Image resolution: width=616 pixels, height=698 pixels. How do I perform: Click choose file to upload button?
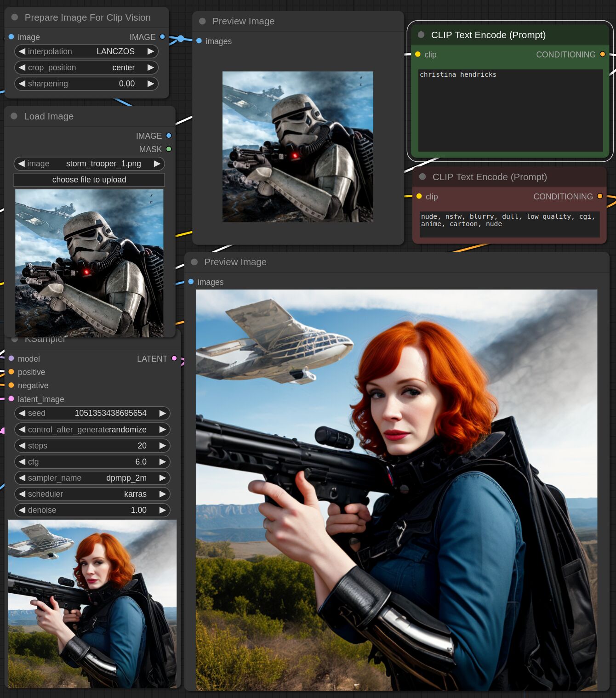click(x=89, y=180)
